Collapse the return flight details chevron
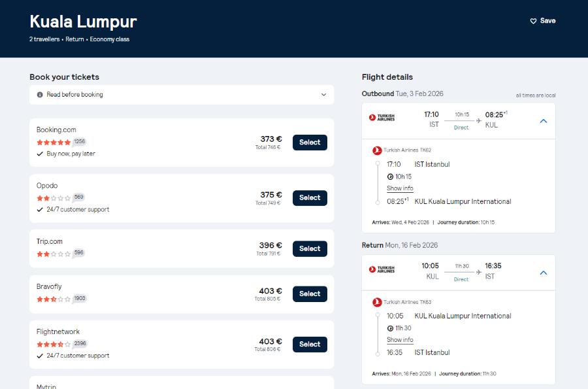This screenshot has width=588, height=389. (544, 273)
